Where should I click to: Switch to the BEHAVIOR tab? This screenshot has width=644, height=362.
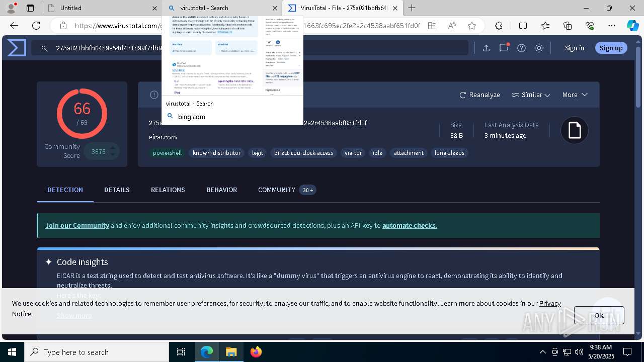click(x=221, y=190)
